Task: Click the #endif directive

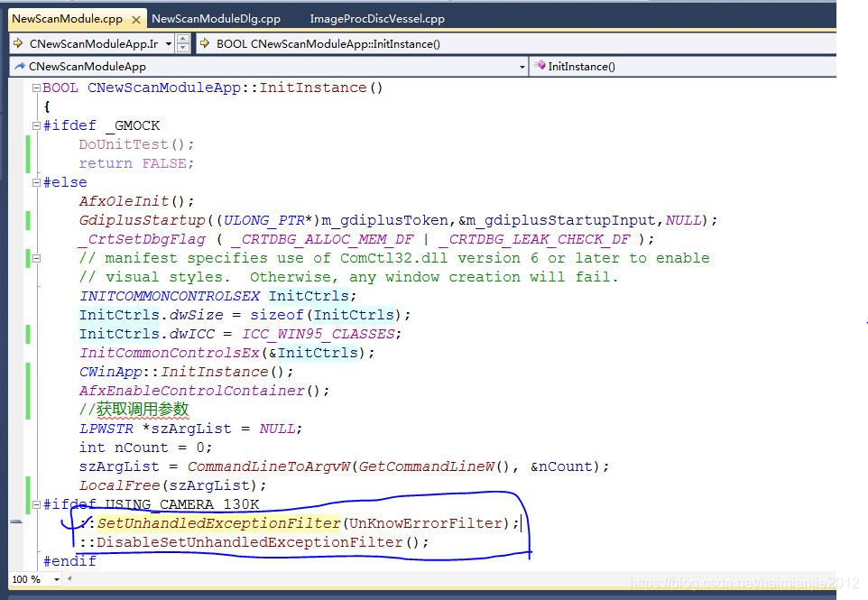Action: [69, 561]
